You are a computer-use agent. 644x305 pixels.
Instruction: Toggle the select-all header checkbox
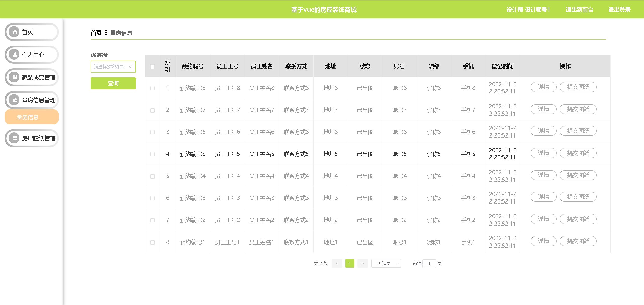click(152, 66)
